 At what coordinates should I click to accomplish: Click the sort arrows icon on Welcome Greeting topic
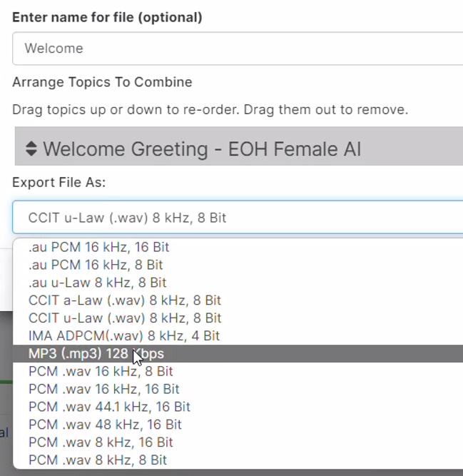(31, 148)
